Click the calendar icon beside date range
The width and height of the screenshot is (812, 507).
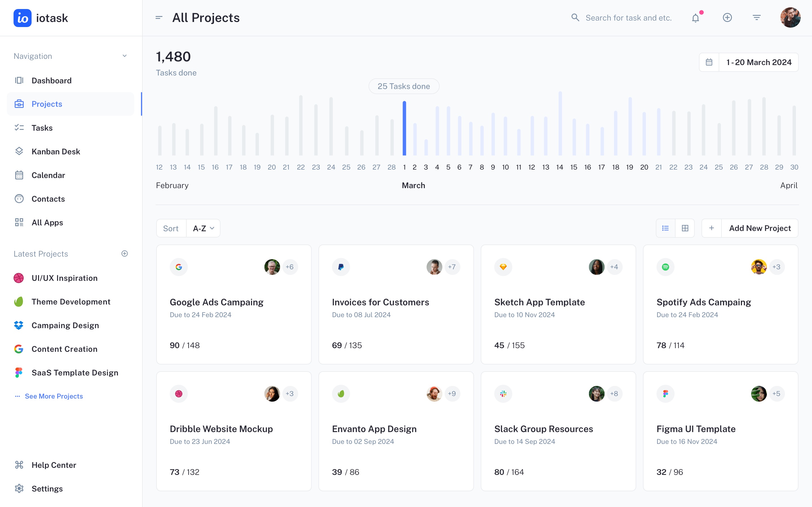[x=709, y=62]
